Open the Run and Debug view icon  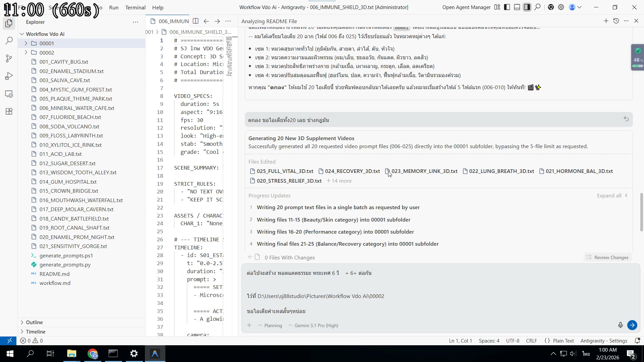click(x=9, y=76)
